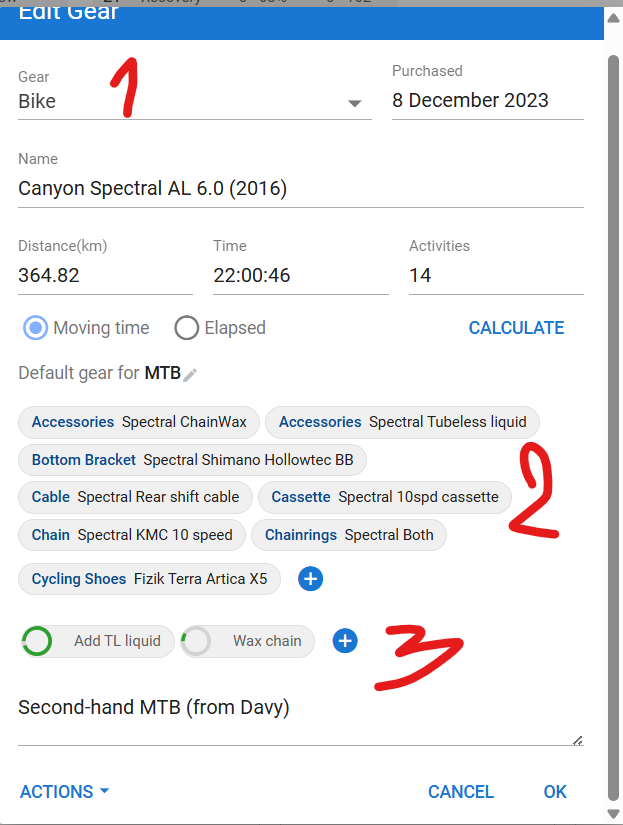Click the Wax chain progress ring
Image resolution: width=623 pixels, height=825 pixels.
click(197, 641)
